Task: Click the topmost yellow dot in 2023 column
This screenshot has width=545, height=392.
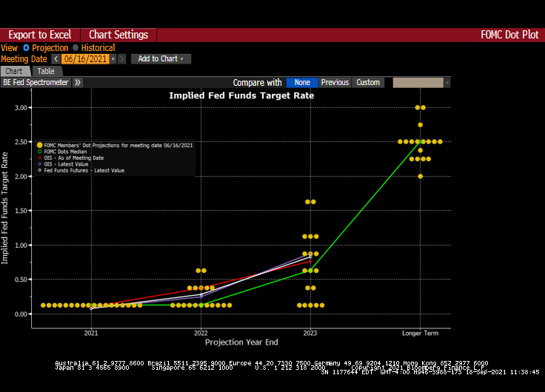Action: tap(310, 202)
